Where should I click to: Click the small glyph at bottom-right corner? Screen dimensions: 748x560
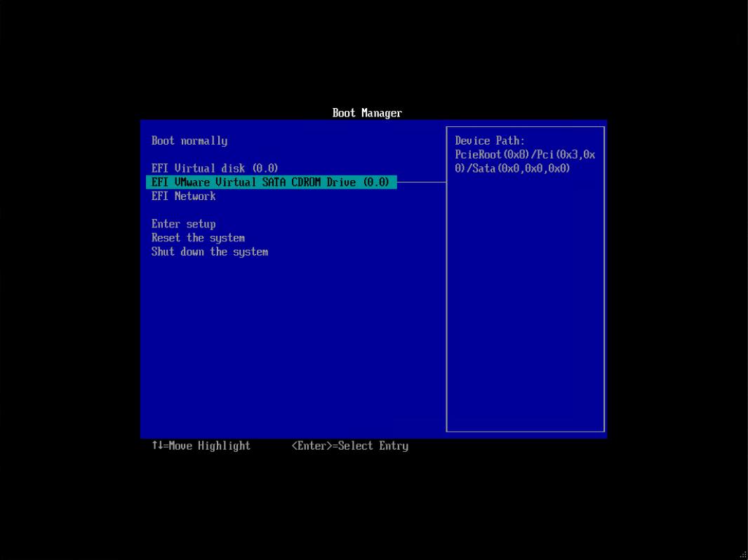click(742, 553)
